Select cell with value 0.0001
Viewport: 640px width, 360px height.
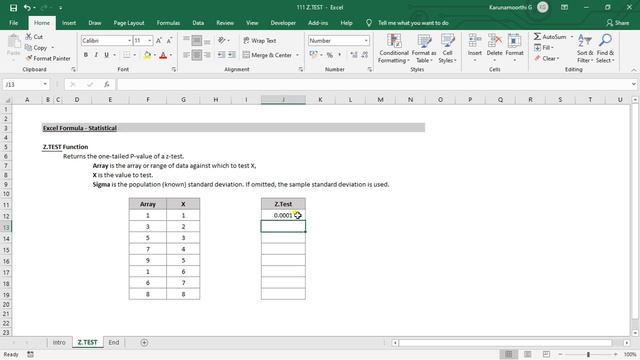point(283,215)
